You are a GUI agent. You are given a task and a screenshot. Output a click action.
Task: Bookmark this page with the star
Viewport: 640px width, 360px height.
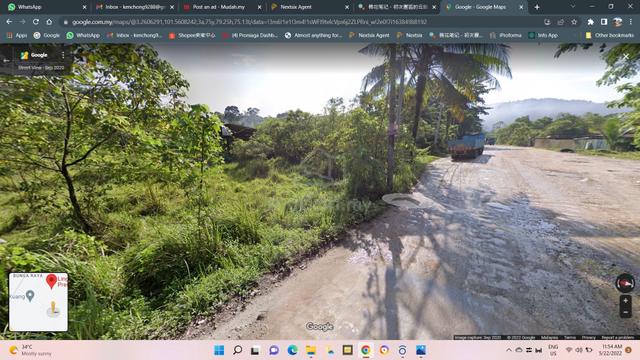tap(574, 22)
